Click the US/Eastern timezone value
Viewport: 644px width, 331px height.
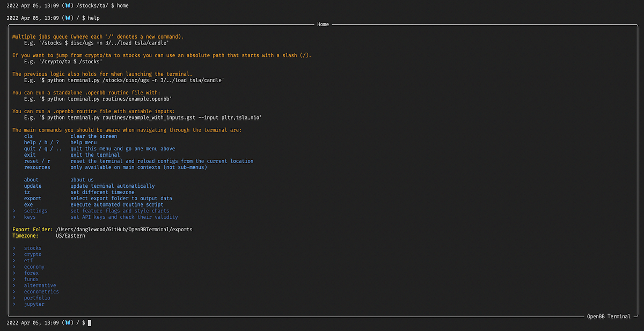[x=71, y=235]
